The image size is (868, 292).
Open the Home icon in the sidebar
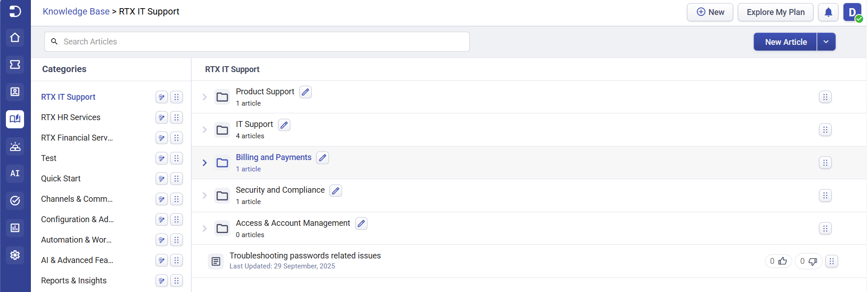tap(15, 38)
